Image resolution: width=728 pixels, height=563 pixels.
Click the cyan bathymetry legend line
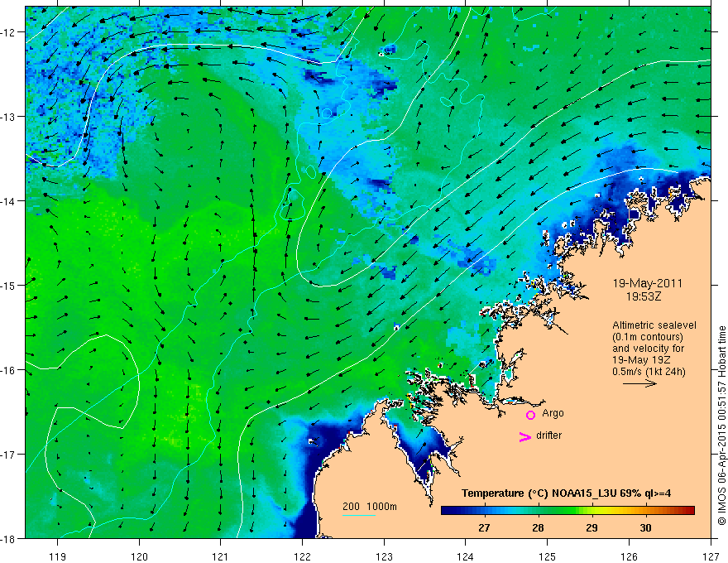(359, 515)
